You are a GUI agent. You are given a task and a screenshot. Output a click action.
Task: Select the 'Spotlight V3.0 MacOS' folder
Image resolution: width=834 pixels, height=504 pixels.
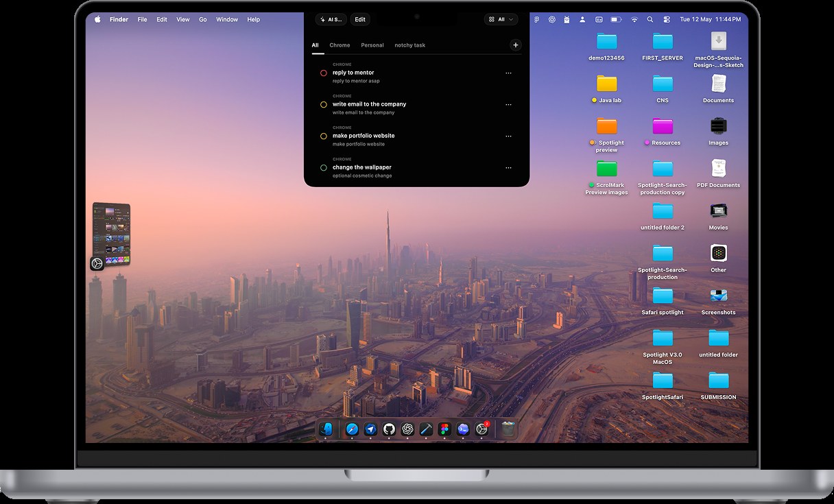(x=663, y=347)
